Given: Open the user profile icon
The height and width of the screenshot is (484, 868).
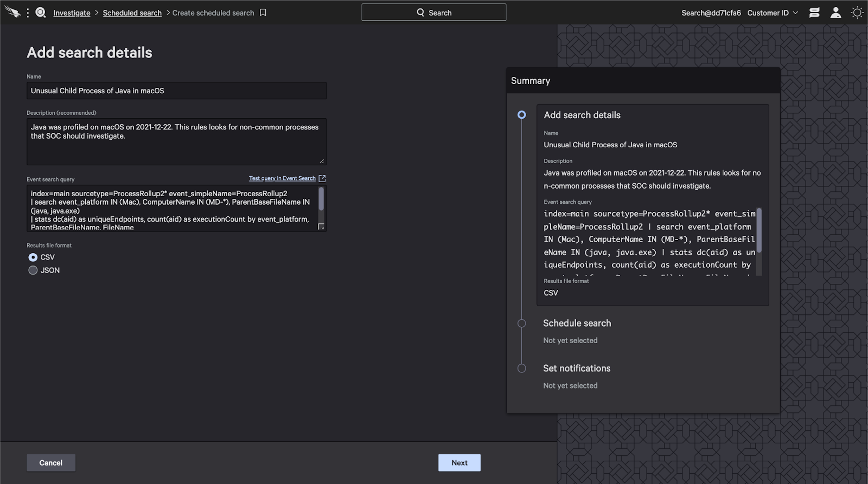Looking at the screenshot, I should point(836,13).
